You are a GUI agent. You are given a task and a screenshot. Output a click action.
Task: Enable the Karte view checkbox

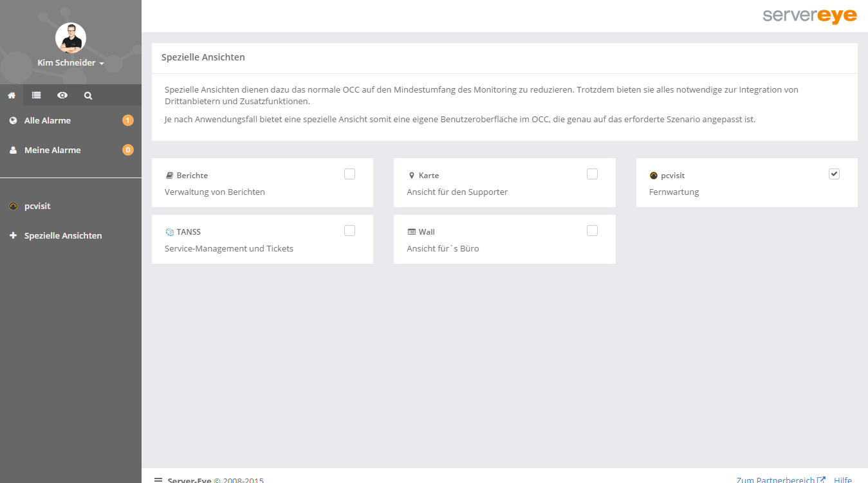592,174
